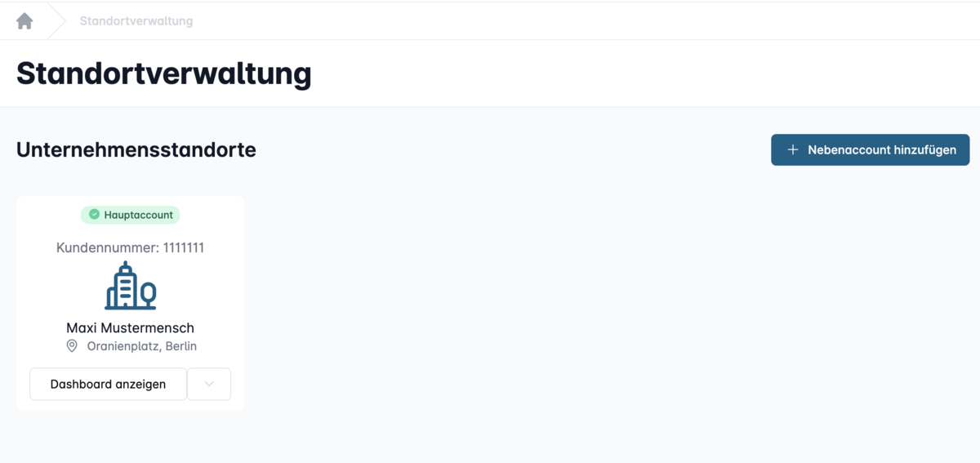The height and width of the screenshot is (463, 980).
Task: Open Dashboard anzeigen for Maxi Mustermensch
Action: point(108,384)
